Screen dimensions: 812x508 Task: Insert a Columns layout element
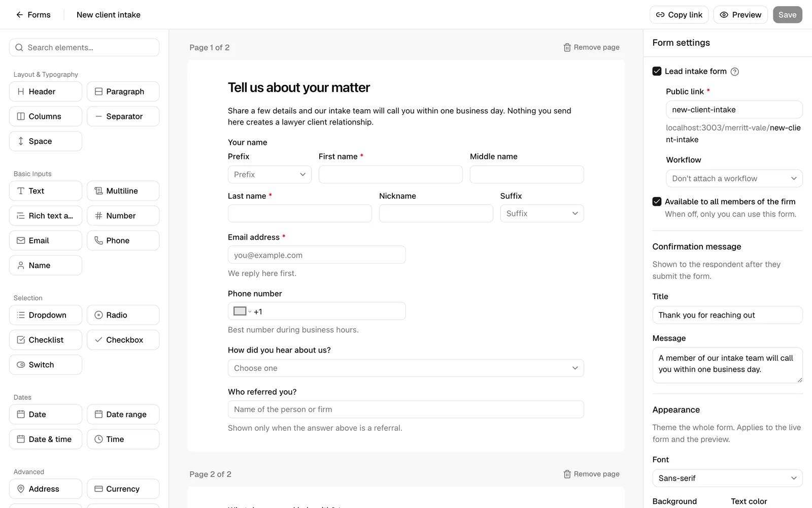(46, 116)
